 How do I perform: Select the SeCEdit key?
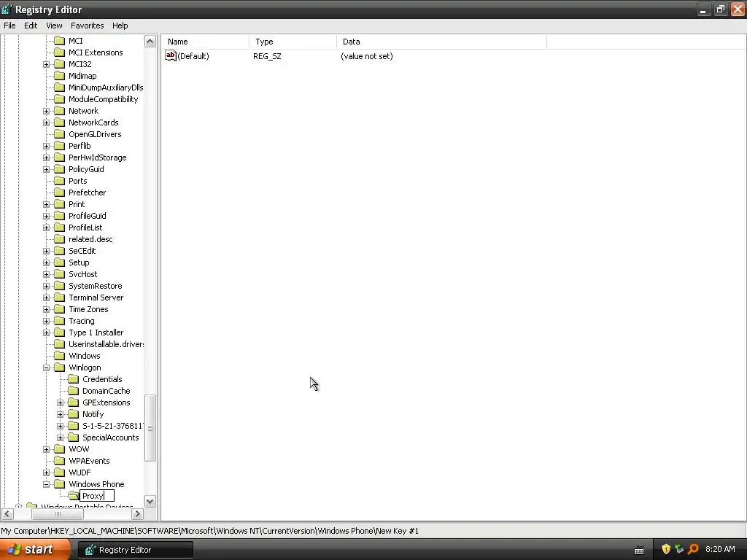(82, 251)
